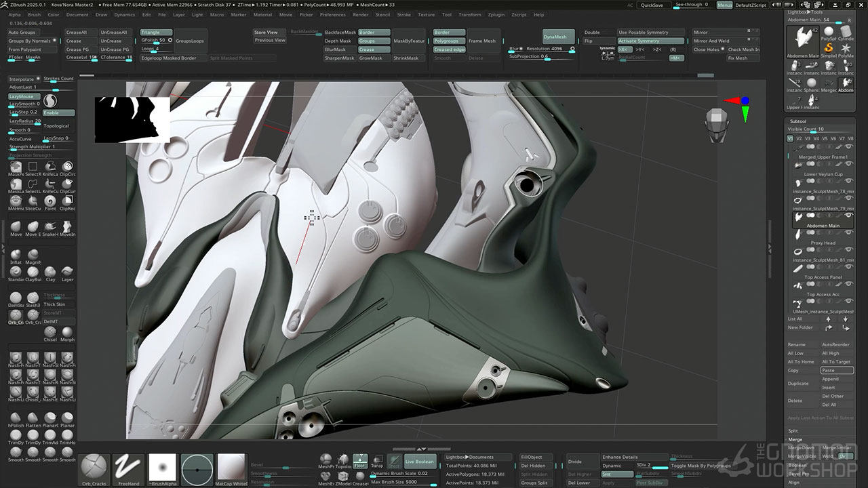
Task: Select the SnakeHook brush
Action: (x=51, y=227)
